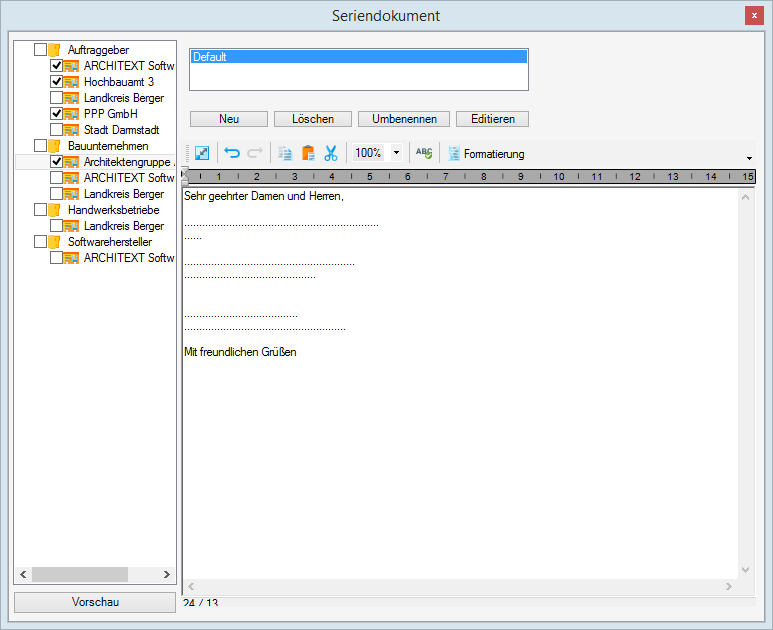773x630 pixels.
Task: Select the Stadt Darmstadt tree entry
Action: [121, 130]
